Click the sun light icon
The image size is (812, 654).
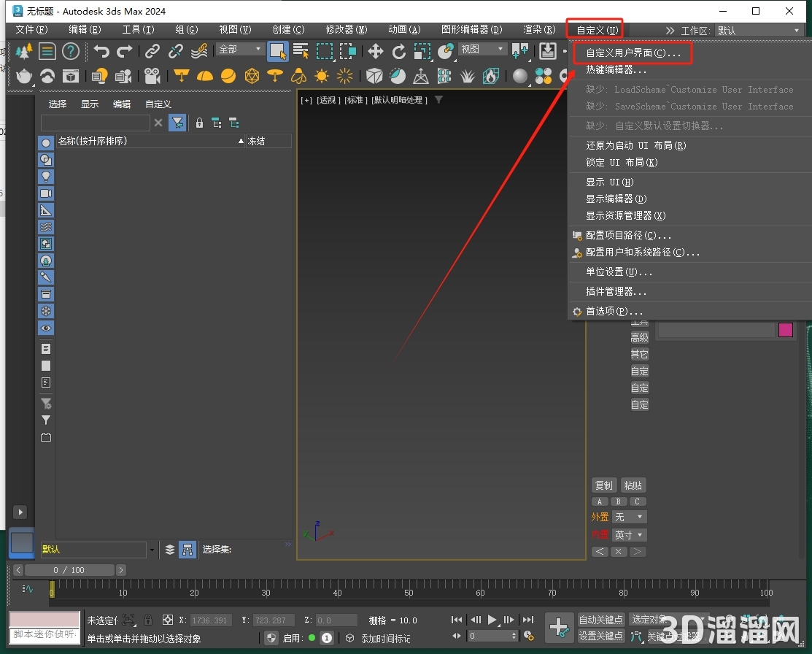(322, 76)
